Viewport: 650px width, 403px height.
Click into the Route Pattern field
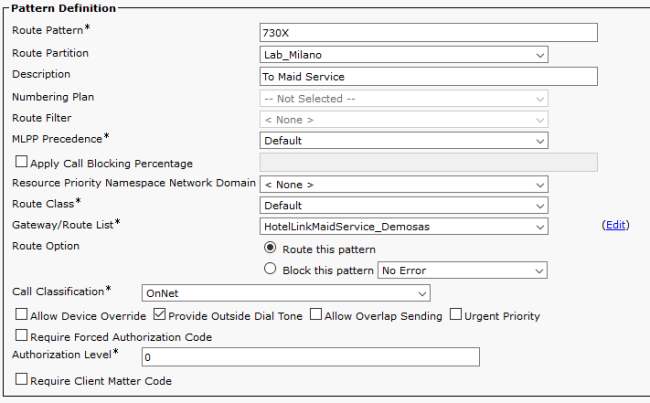click(x=428, y=32)
